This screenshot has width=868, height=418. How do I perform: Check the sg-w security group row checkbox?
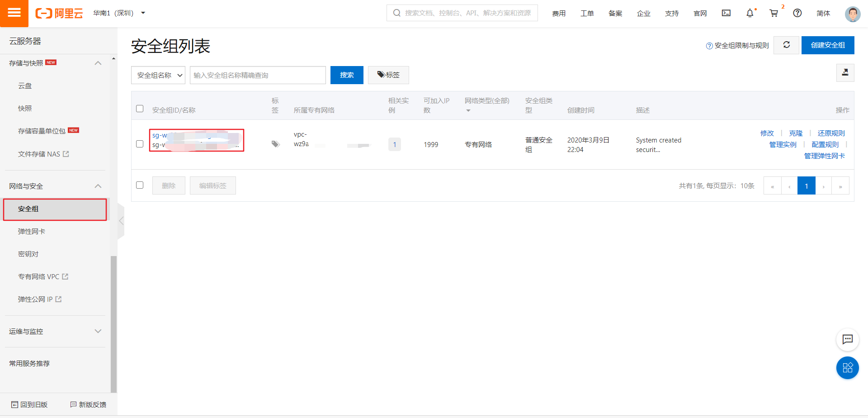tap(140, 144)
